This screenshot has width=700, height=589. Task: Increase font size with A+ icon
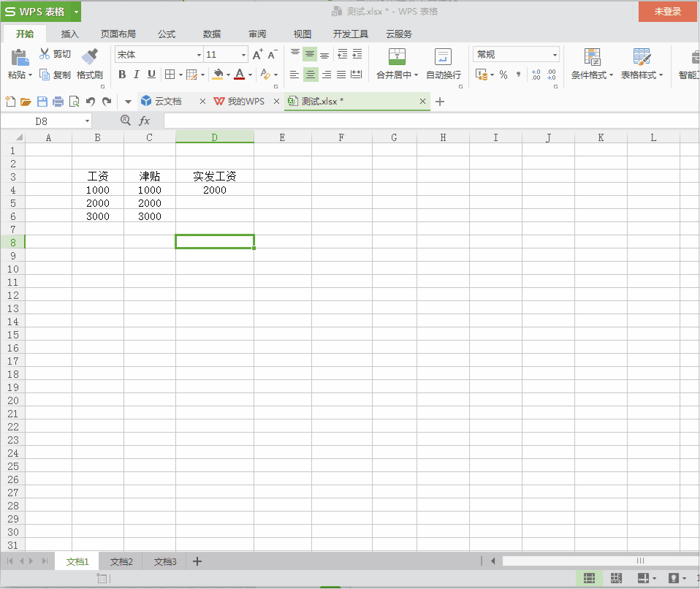click(258, 55)
